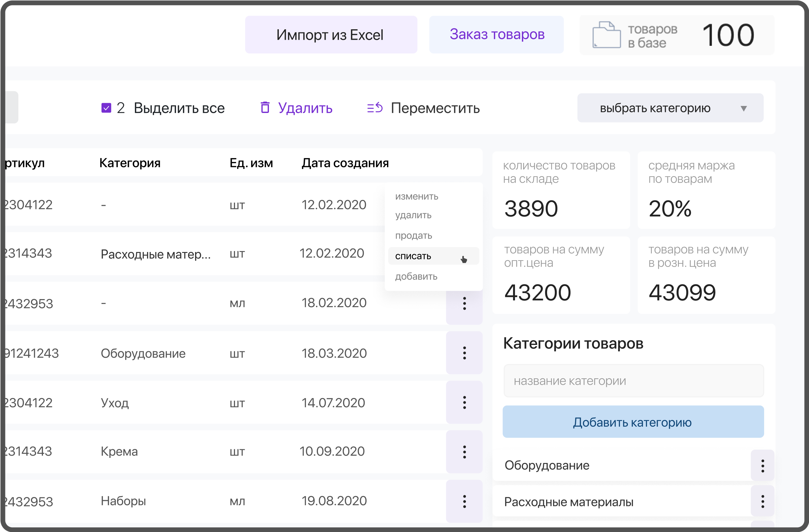
Task: Open three-dot menu for Оборудование 18.03.2020 row
Action: (464, 353)
